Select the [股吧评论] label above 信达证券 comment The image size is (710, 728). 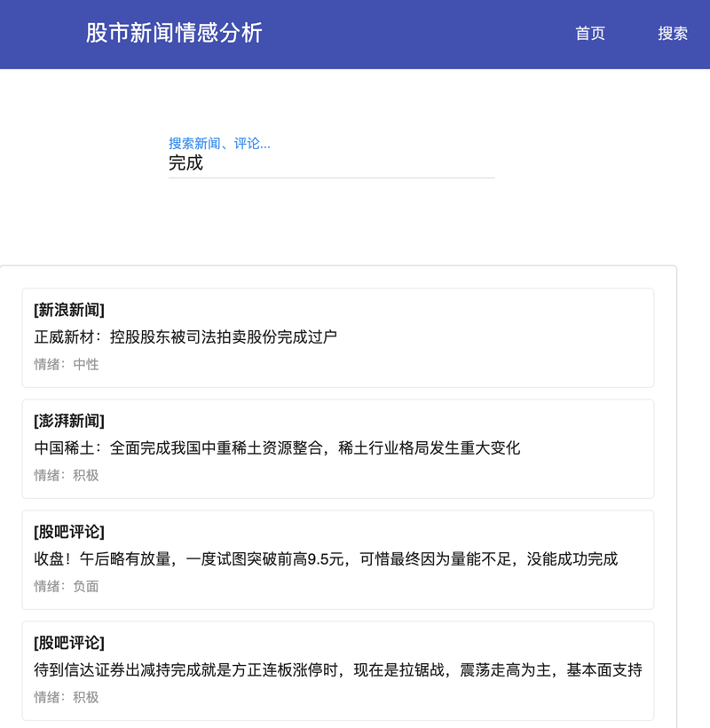point(69,643)
